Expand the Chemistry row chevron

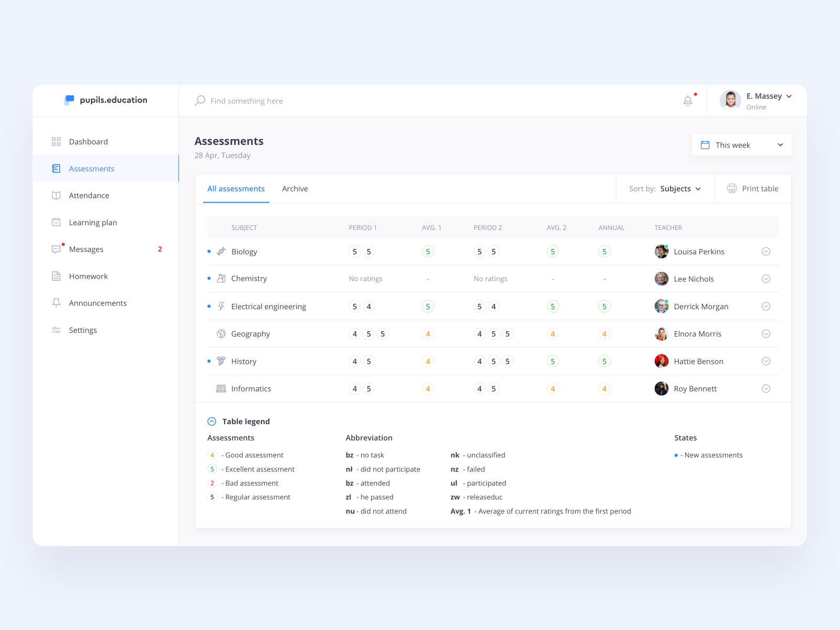pyautogui.click(x=765, y=279)
